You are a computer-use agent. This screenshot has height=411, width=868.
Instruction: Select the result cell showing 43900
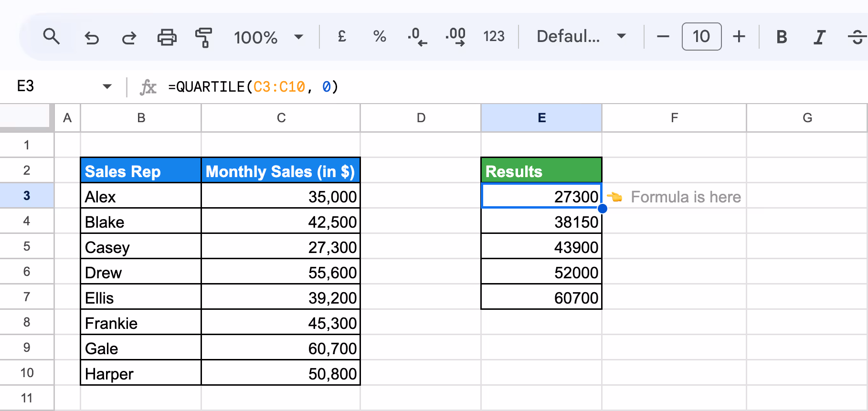click(x=541, y=246)
